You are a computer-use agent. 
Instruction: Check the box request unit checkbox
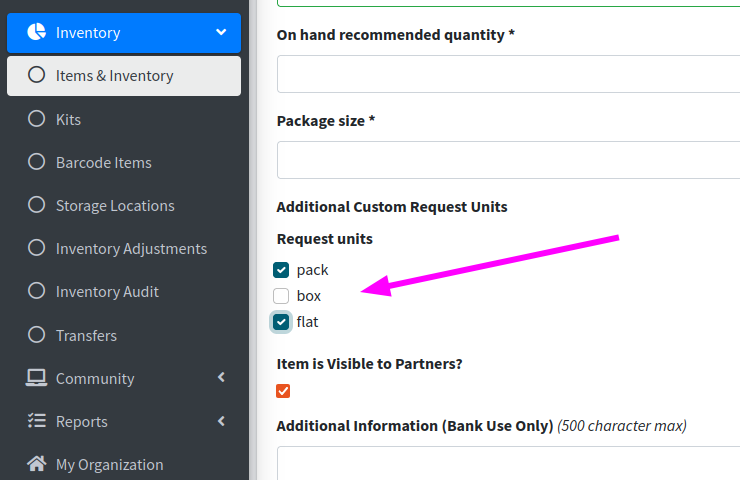point(281,296)
